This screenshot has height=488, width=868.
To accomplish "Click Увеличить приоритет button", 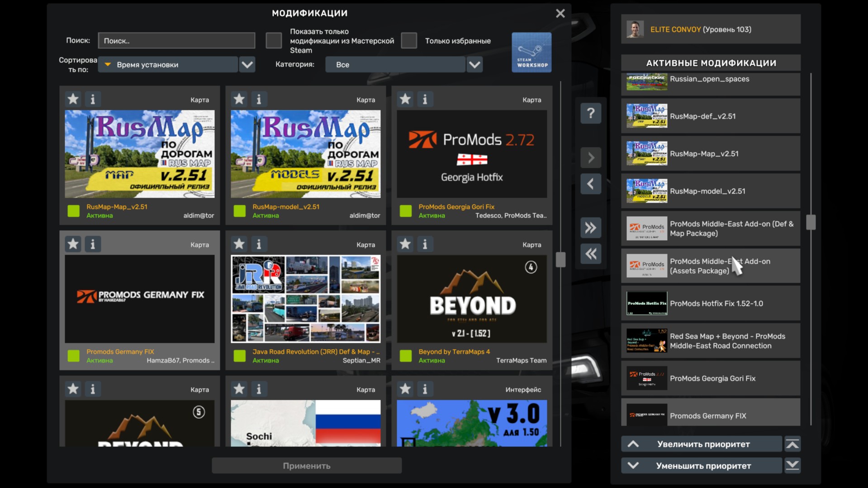I will pyautogui.click(x=702, y=444).
